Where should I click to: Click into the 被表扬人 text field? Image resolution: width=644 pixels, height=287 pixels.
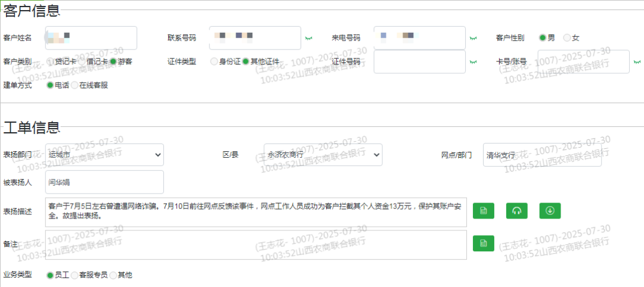104,182
